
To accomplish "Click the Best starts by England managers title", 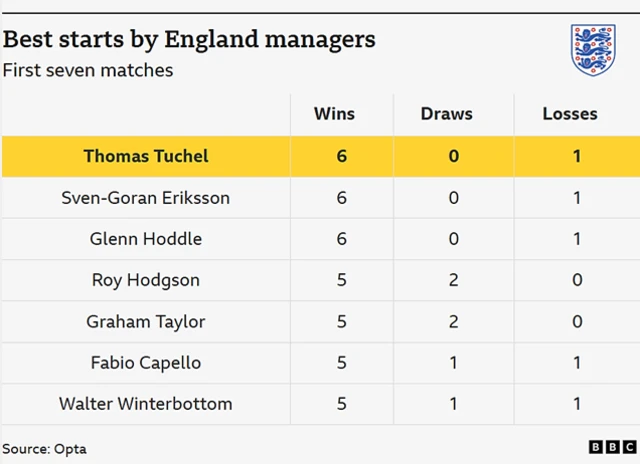I will (x=190, y=40).
